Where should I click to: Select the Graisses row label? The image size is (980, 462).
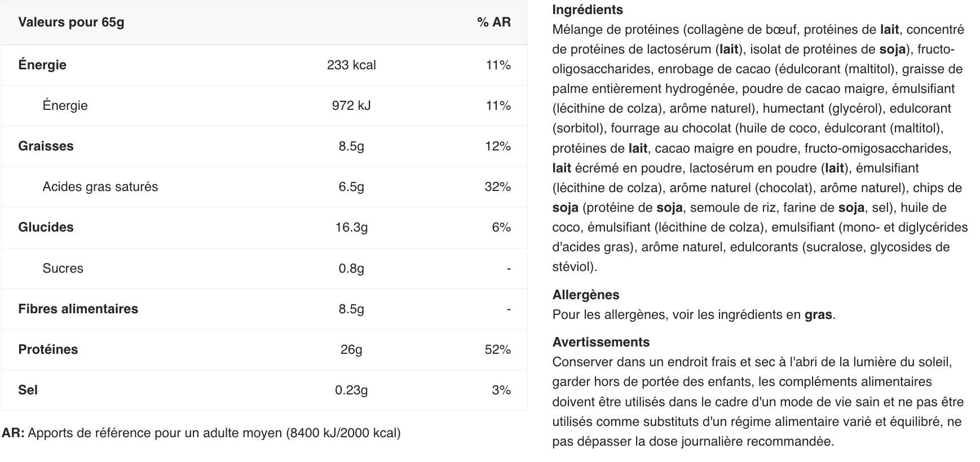tap(46, 146)
